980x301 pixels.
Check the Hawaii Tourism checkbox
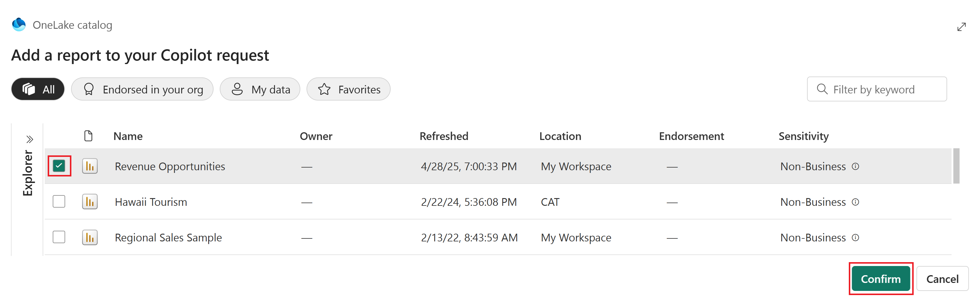pyautogui.click(x=59, y=202)
